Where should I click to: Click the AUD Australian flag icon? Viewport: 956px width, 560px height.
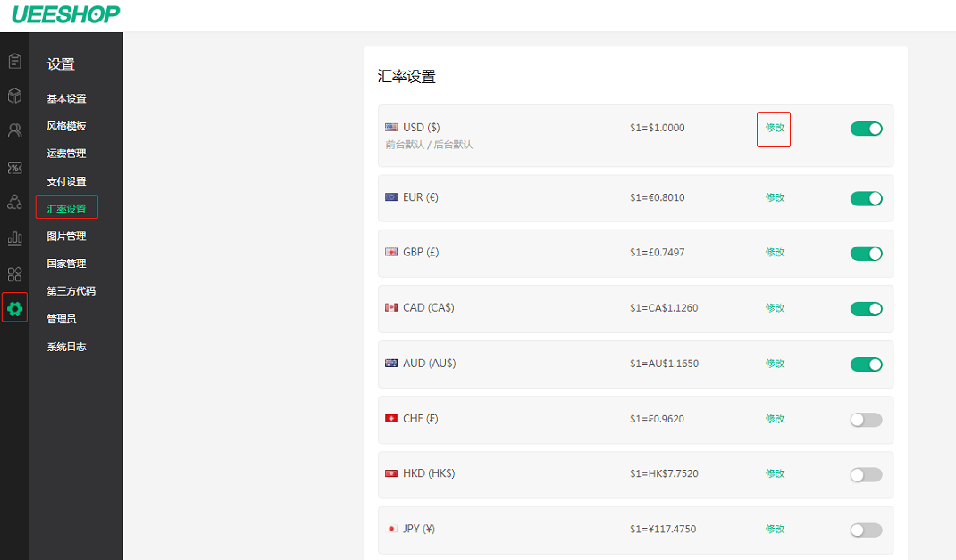(390, 364)
